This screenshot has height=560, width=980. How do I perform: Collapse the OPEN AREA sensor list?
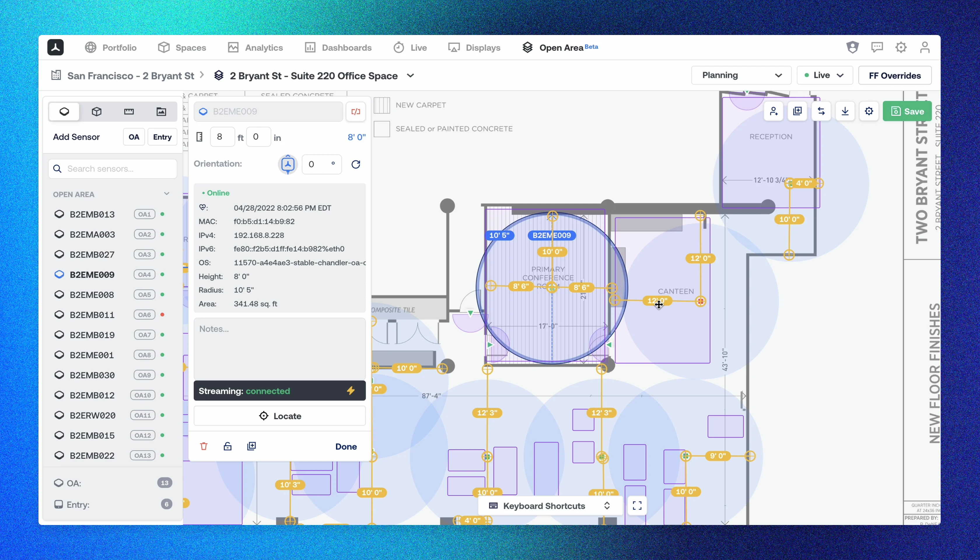pos(166,194)
